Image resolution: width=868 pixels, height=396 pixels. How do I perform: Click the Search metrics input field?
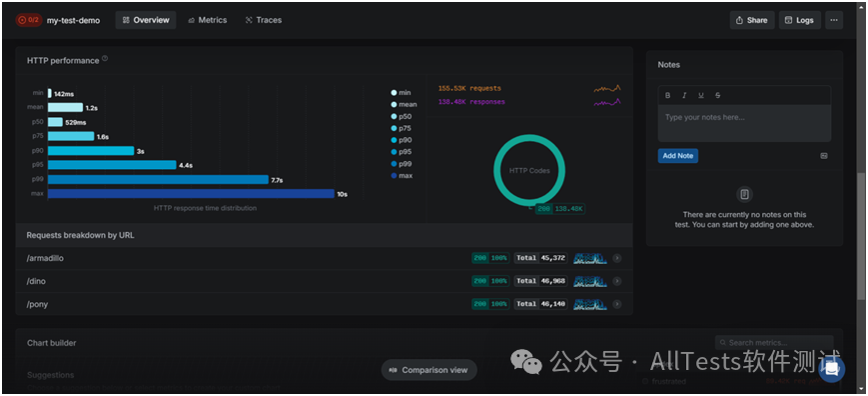click(x=774, y=343)
